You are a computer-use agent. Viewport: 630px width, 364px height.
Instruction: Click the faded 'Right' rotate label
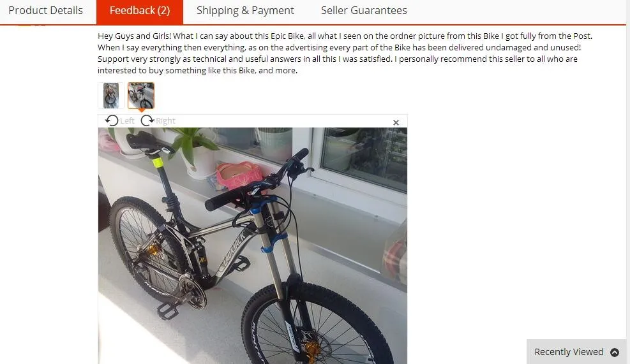coord(165,120)
